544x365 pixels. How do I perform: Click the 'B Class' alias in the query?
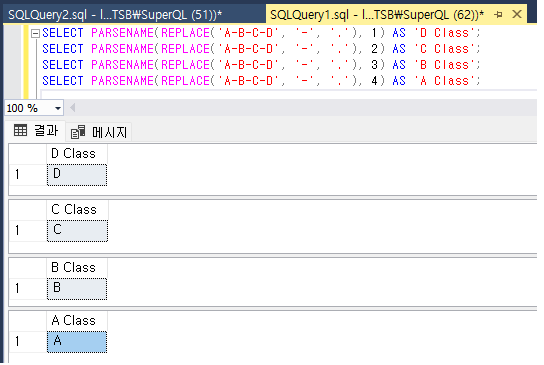click(x=446, y=65)
